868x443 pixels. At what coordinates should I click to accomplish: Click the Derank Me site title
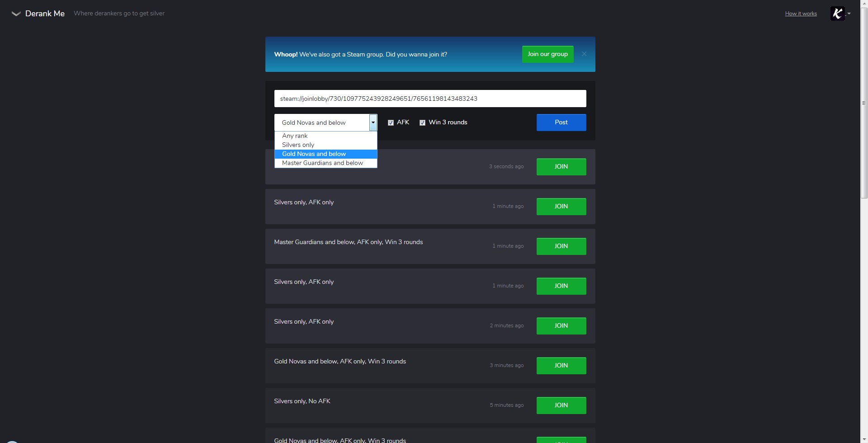click(x=45, y=14)
